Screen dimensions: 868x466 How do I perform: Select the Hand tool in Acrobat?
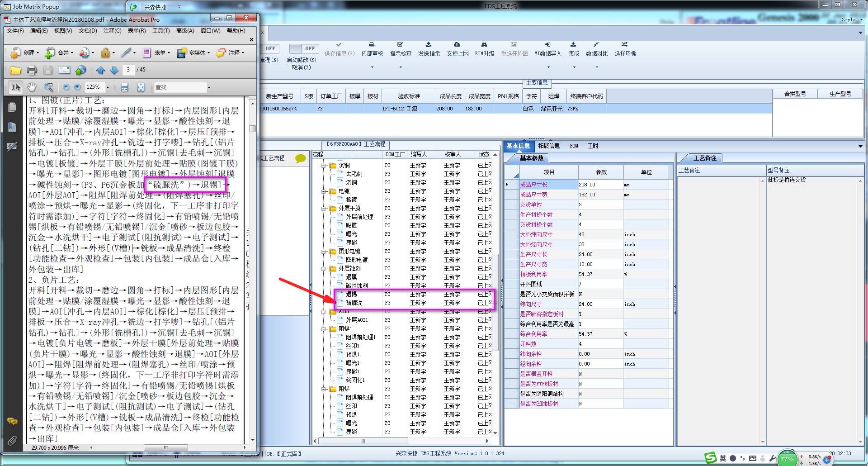(x=32, y=87)
